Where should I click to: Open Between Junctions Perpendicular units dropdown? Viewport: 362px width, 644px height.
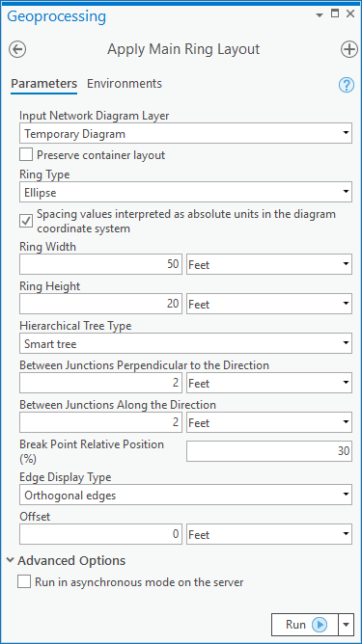coord(269,383)
